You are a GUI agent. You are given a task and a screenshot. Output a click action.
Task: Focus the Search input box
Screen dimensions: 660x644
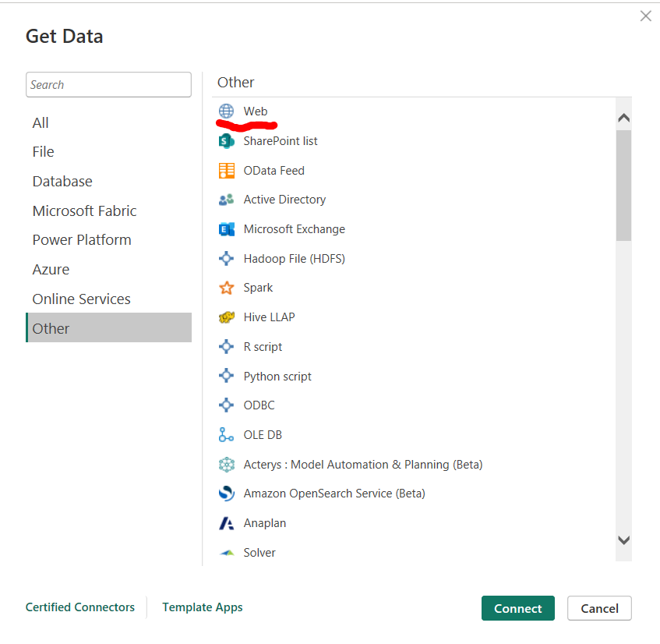tap(108, 85)
